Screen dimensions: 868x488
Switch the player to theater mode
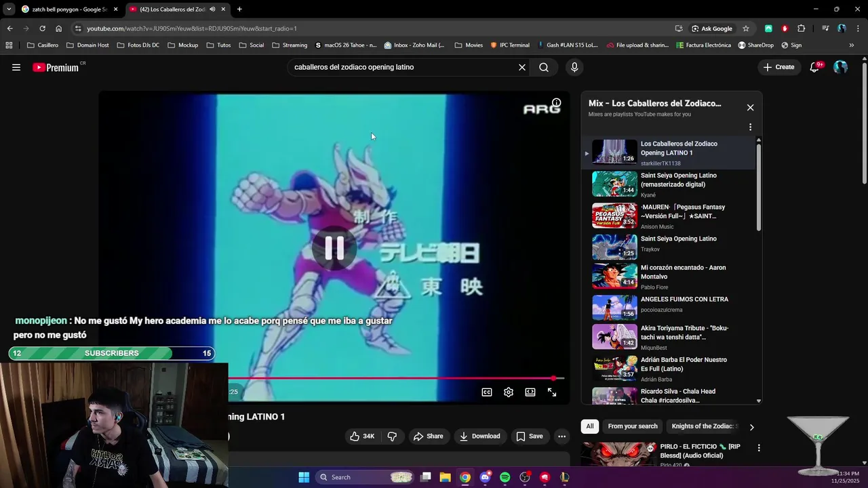coord(530,392)
